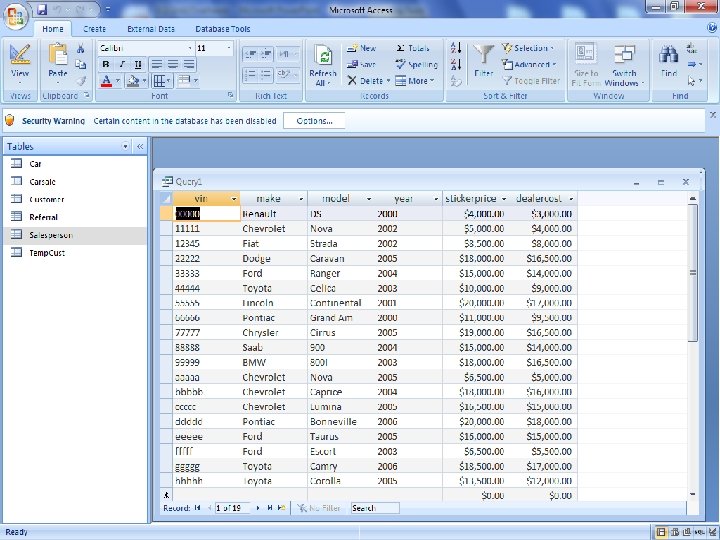
Task: Cut selection with the scissors icon
Action: coord(81,49)
